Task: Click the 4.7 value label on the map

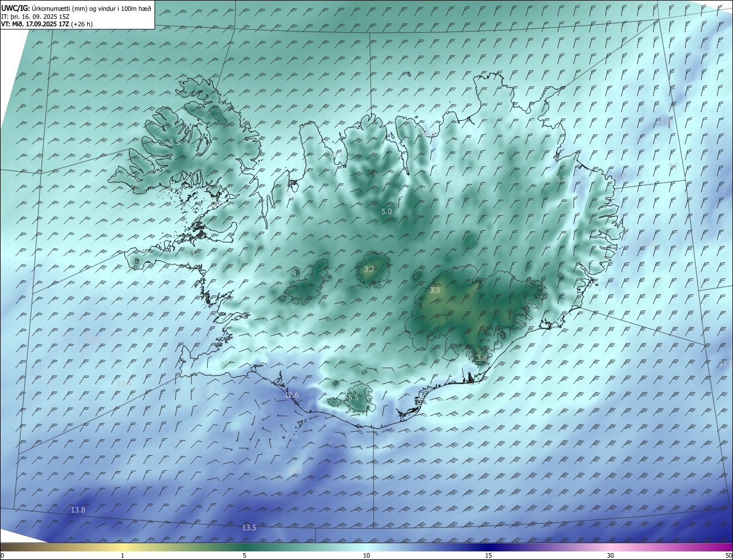Action: pos(297,274)
